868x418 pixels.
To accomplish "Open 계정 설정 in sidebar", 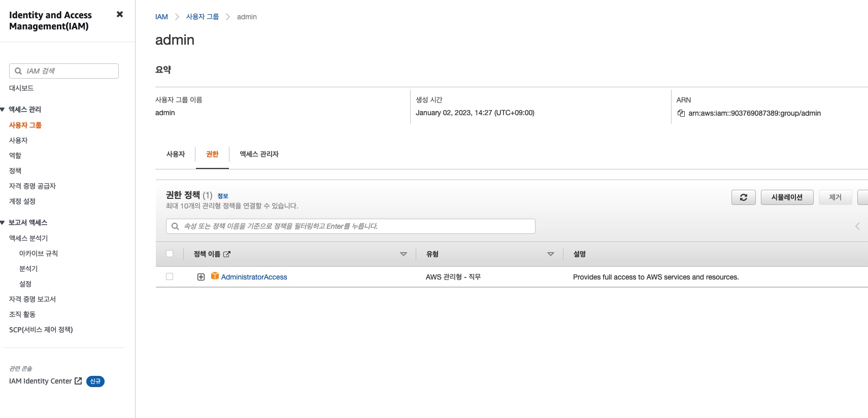I will [22, 201].
